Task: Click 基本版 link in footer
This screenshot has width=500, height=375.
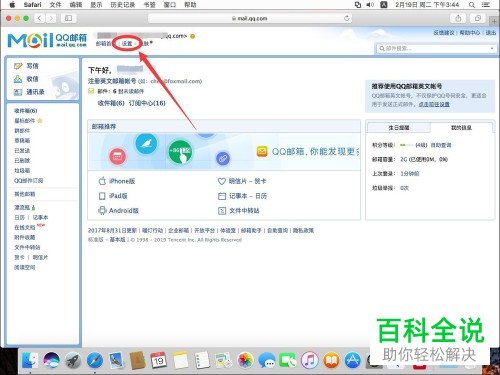Action: point(118,240)
